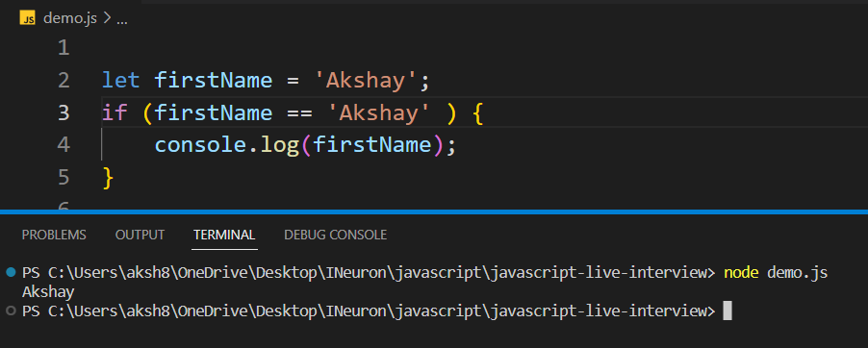
Task: Click the blue command-success dot in terminal
Action: click(10, 273)
